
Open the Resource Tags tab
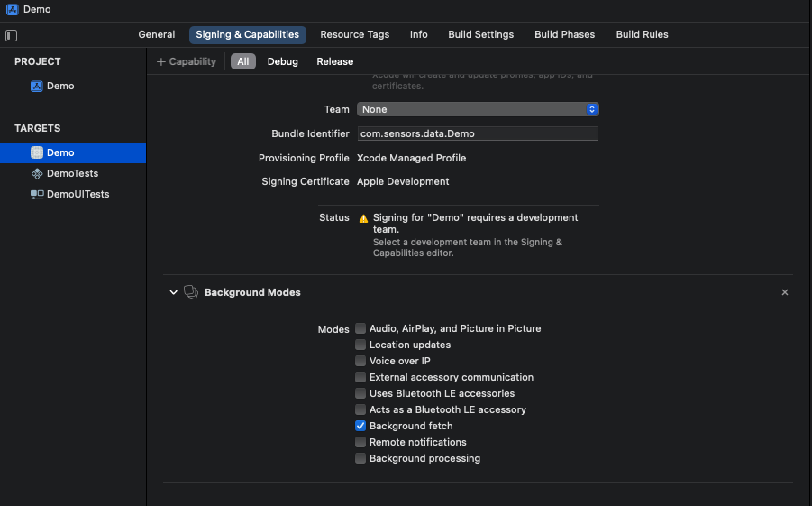(x=355, y=35)
